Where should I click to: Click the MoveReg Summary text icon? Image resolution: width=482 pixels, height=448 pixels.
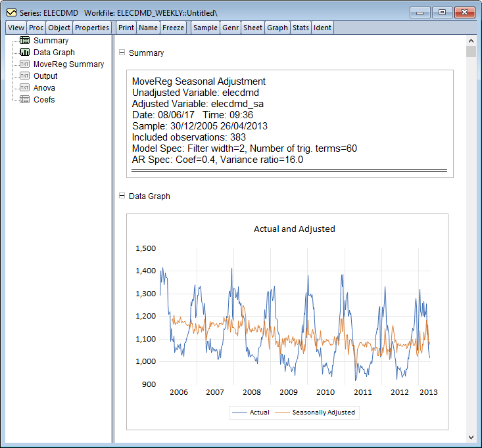tap(24, 64)
